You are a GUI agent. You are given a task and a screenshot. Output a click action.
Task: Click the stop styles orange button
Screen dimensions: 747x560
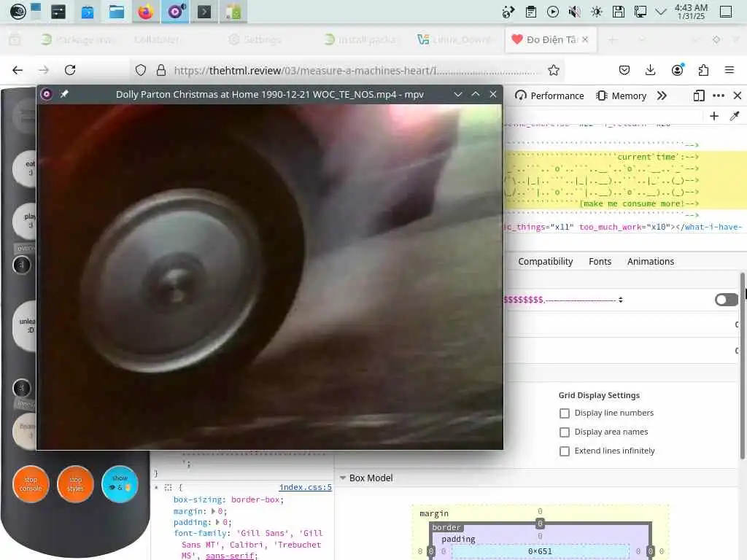(x=75, y=484)
